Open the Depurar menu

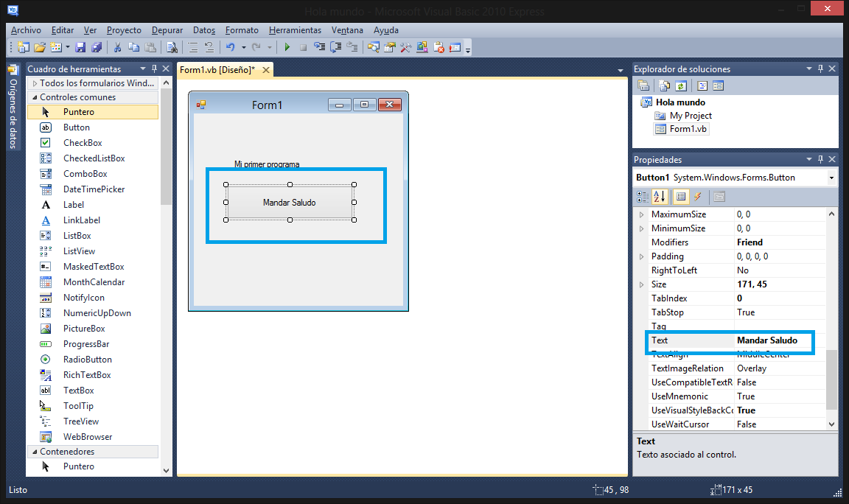[167, 30]
